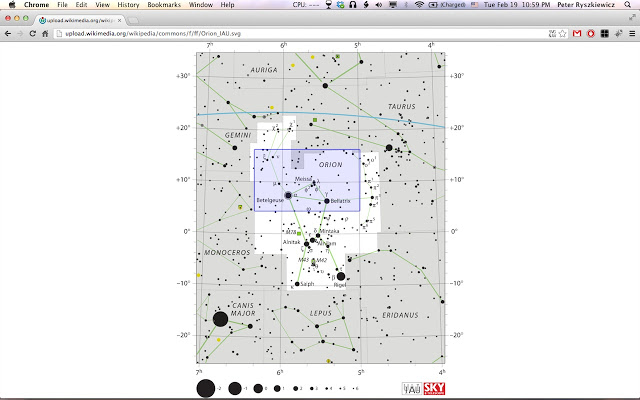640x400 pixels.
Task: Open a new tab
Action: tap(133, 20)
